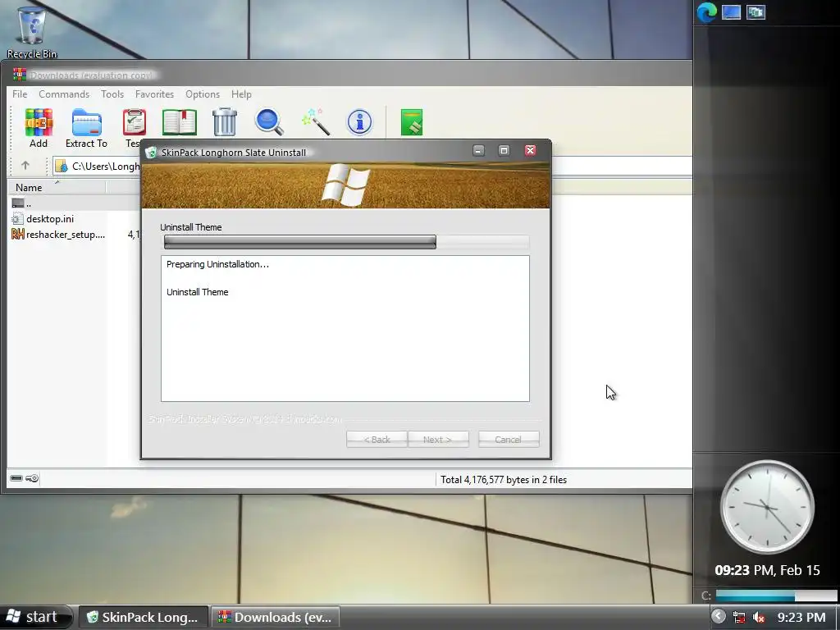Click the Test clipboard icon in WinRAR toolbar
The image size is (840, 630).
tap(134, 122)
